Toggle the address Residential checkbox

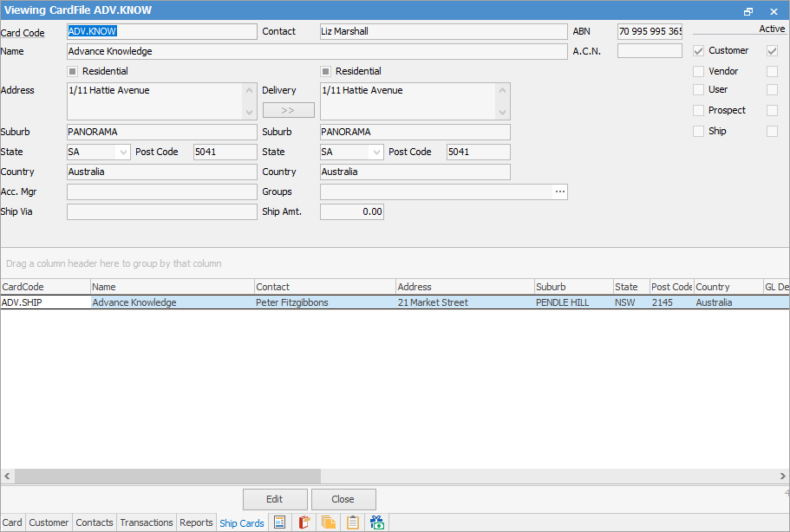pyautogui.click(x=73, y=71)
